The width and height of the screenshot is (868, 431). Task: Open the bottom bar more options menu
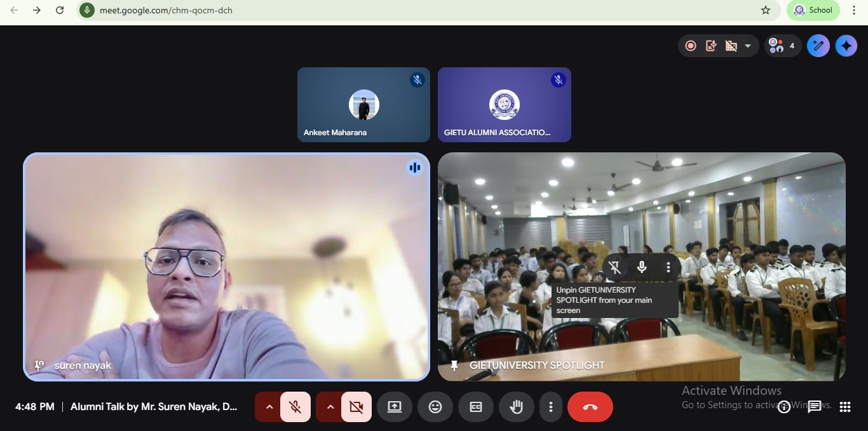click(x=551, y=407)
